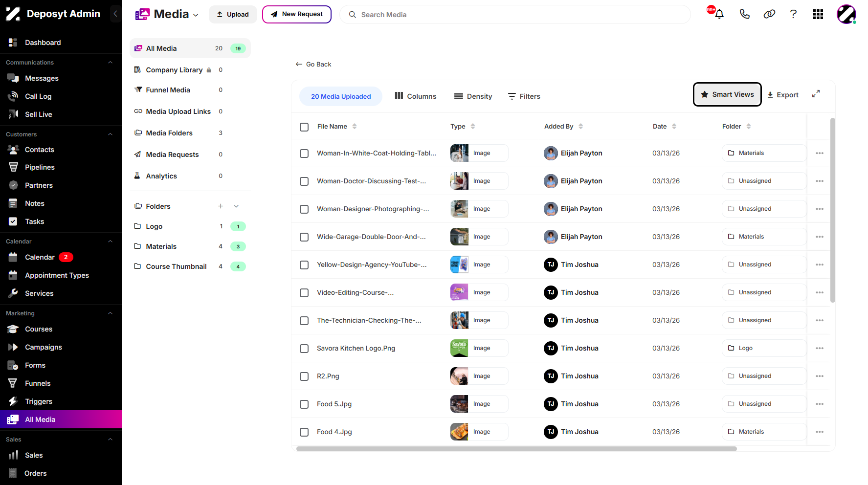Open the help question mark icon
Screen dimensions: 868x485
793,14
